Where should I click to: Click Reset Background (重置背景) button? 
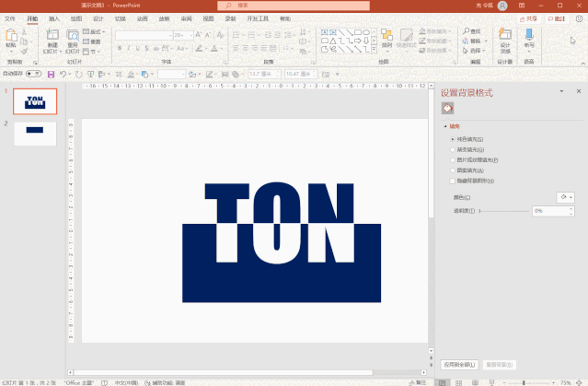pos(499,365)
